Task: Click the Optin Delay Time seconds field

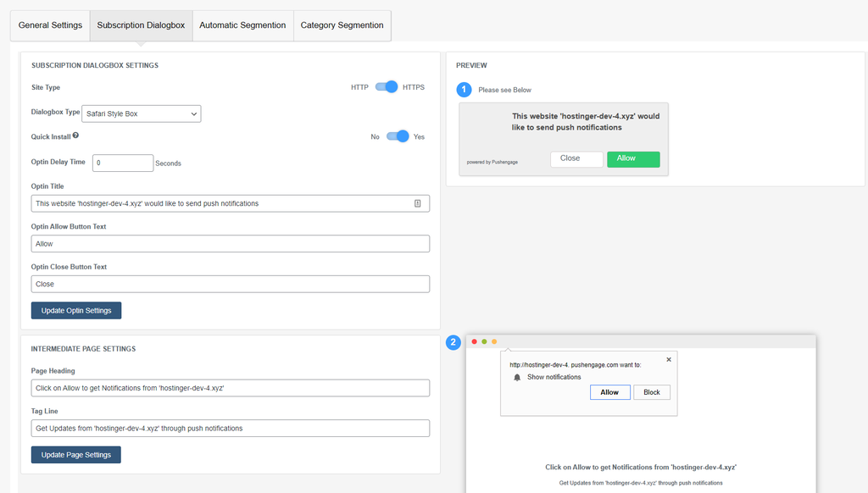Action: click(x=122, y=163)
